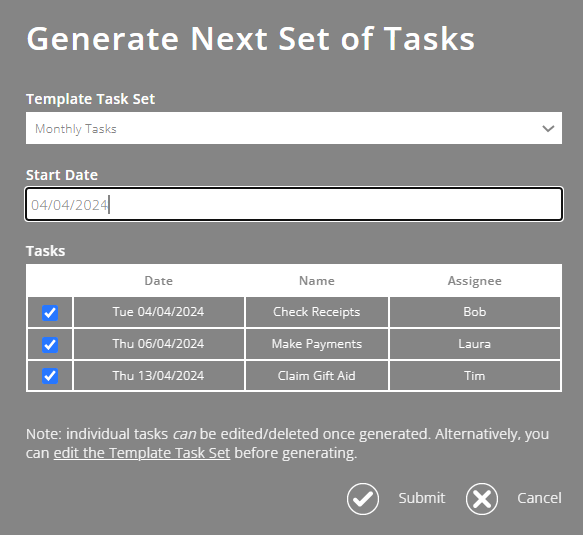Click the Cancel X icon
583x535 pixels.
click(x=481, y=499)
